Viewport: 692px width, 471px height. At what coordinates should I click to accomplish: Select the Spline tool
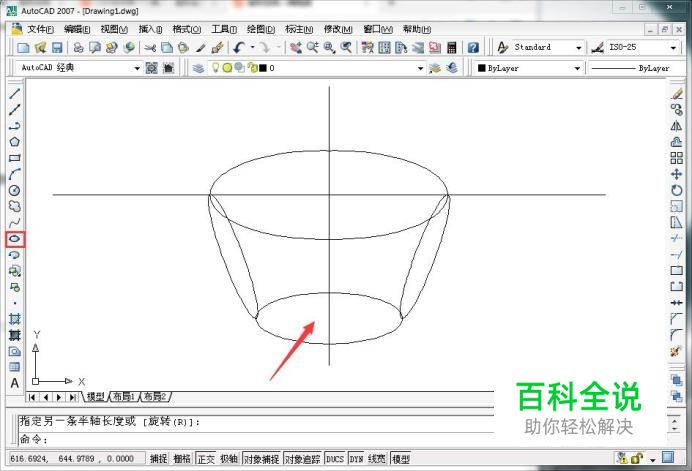point(15,223)
